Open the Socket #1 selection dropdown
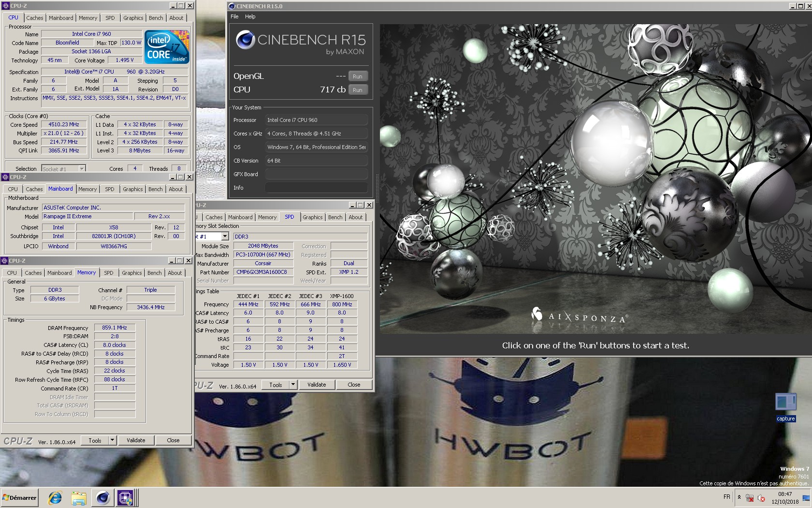812x508 pixels. click(x=82, y=169)
